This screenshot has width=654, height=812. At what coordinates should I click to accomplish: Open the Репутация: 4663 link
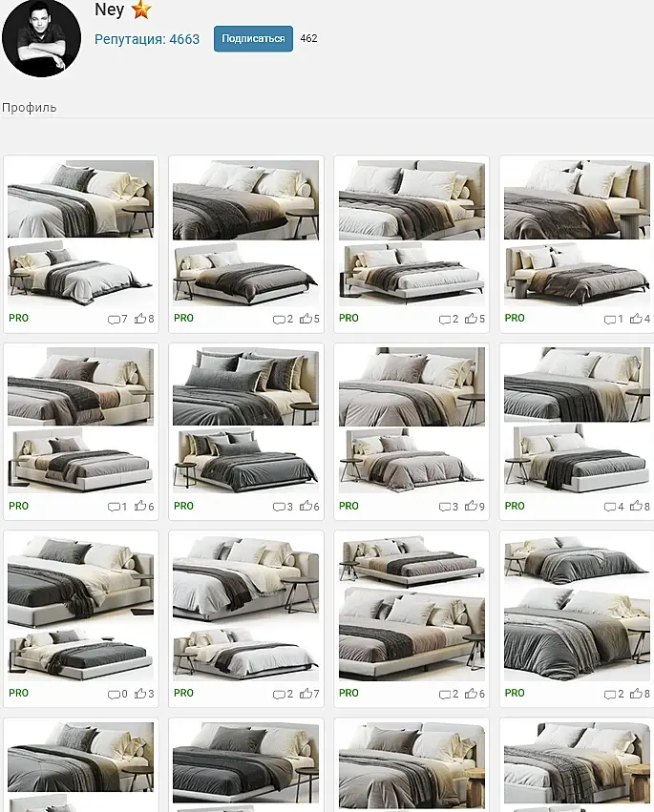coord(147,39)
